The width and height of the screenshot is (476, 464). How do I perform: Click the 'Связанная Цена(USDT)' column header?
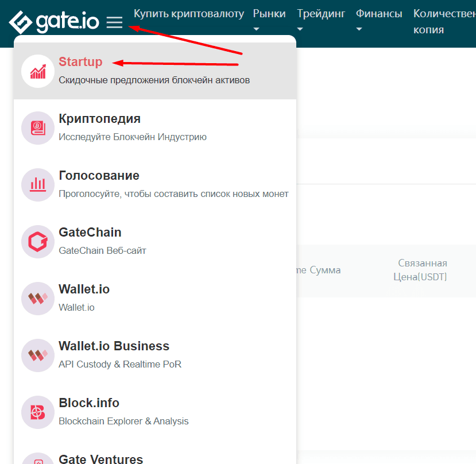point(420,270)
